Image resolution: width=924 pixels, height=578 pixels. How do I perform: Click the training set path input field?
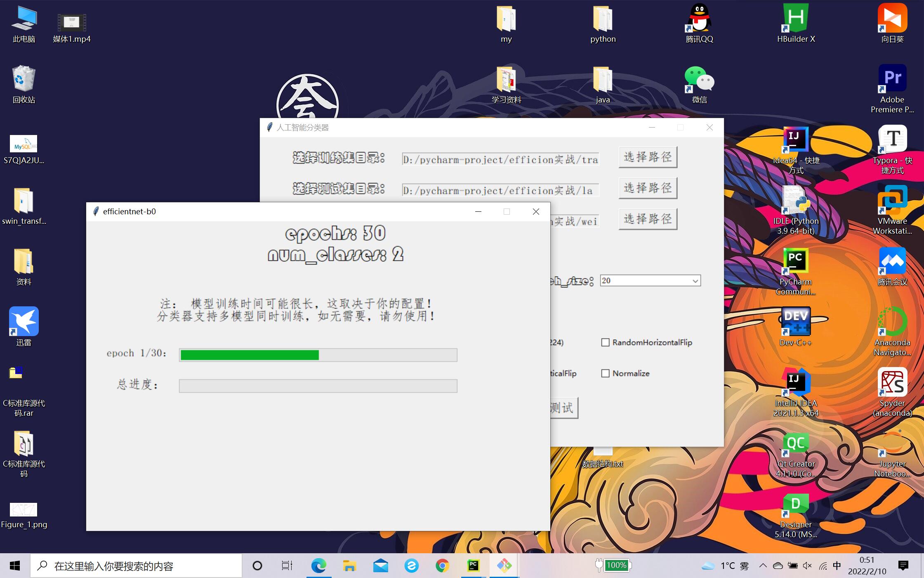pyautogui.click(x=500, y=159)
